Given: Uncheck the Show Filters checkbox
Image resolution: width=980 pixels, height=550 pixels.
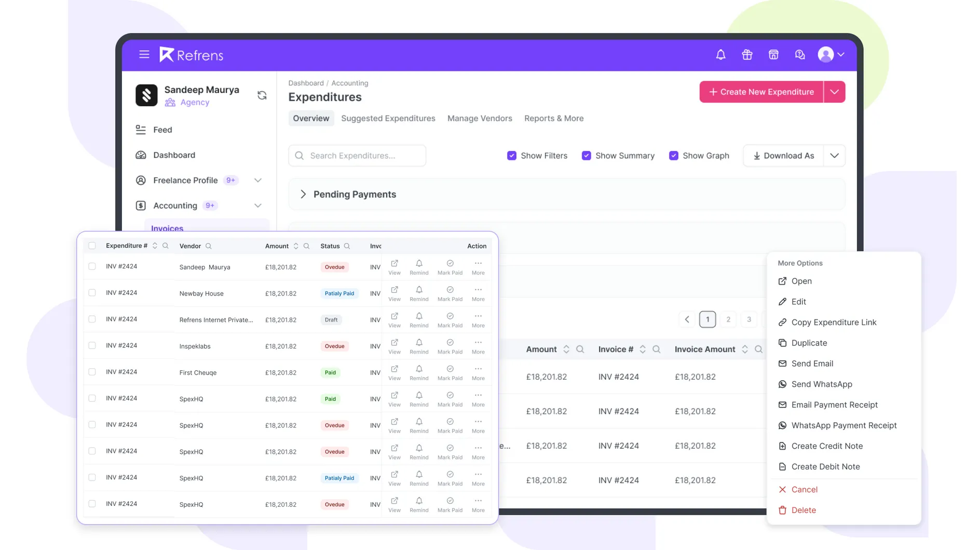Looking at the screenshot, I should pos(512,156).
